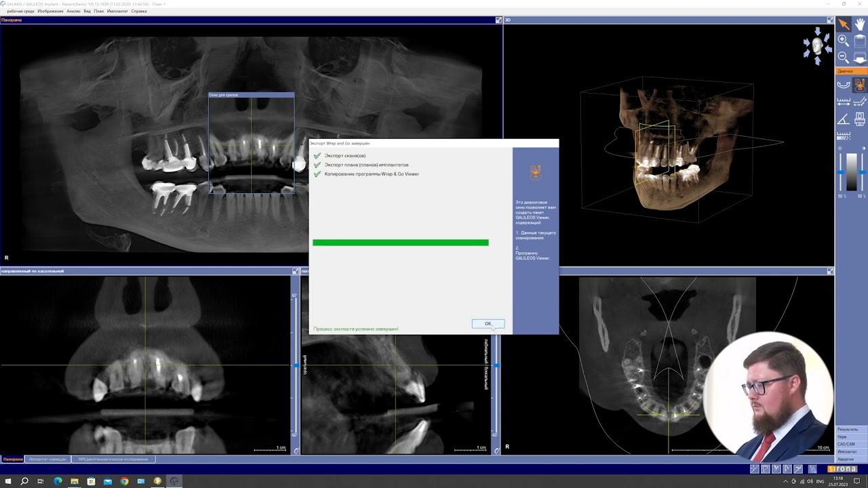The image size is (868, 488).
Task: Open Chrome from the taskbar
Action: pos(124,481)
